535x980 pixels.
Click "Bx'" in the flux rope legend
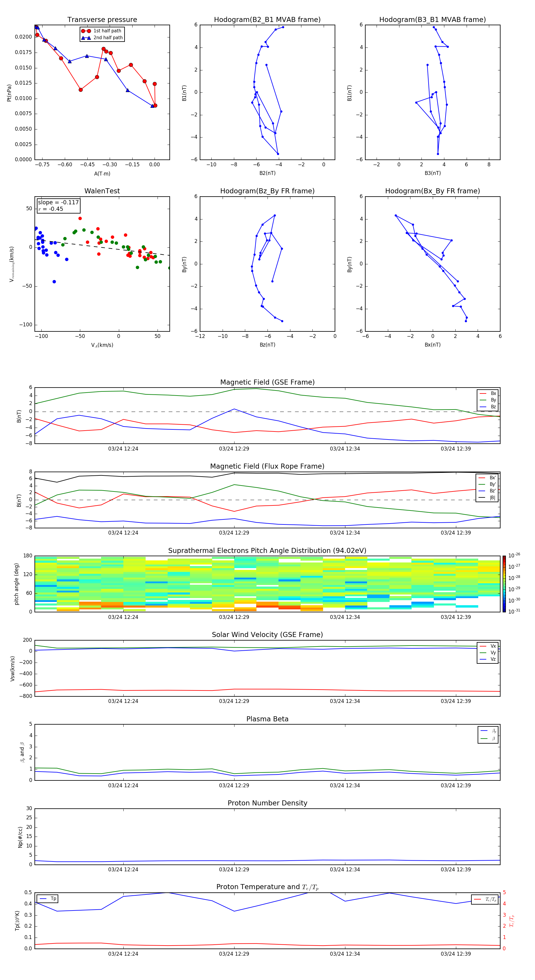pyautogui.click(x=493, y=478)
